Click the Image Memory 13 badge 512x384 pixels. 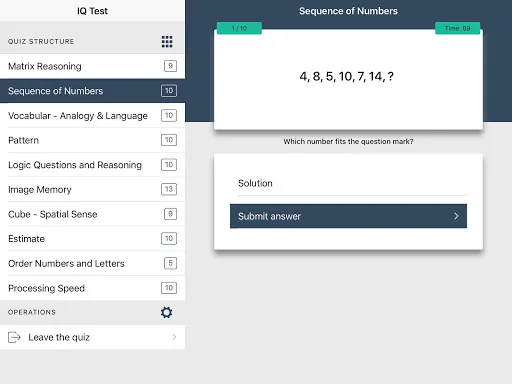(x=169, y=189)
